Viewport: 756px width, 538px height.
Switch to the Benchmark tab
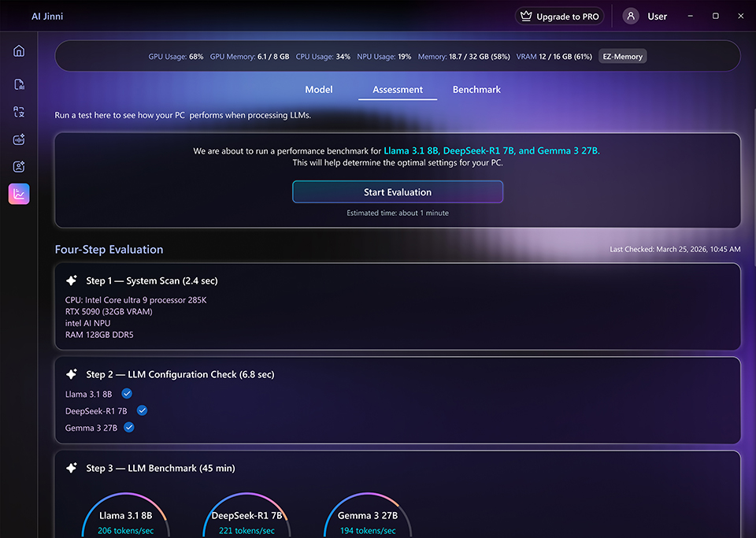click(x=476, y=90)
